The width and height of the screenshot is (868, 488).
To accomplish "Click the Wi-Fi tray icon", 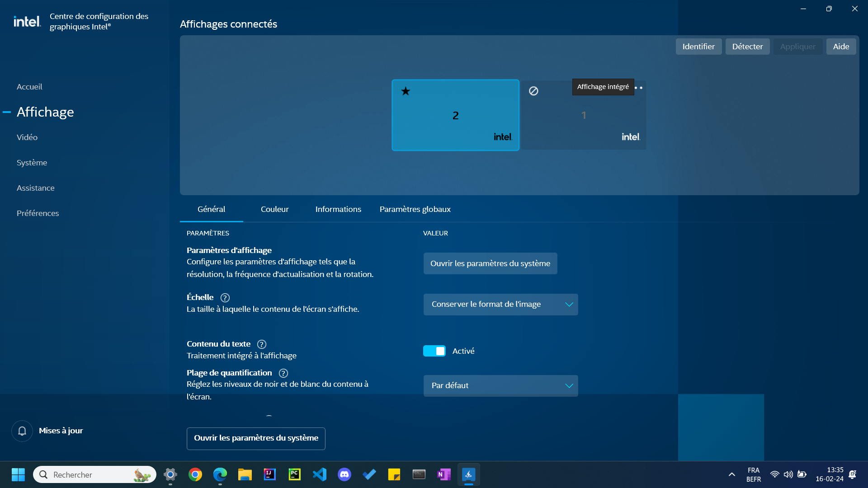I will 774,474.
